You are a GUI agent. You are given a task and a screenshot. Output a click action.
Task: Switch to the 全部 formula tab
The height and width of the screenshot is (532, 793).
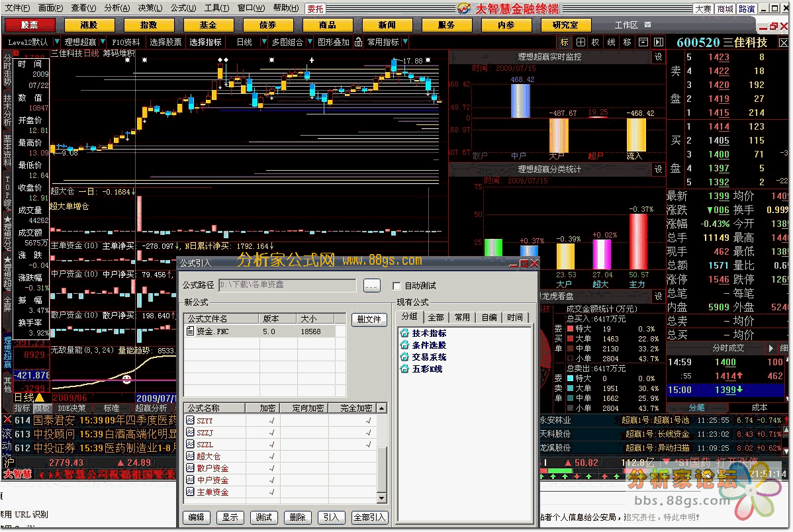(436, 318)
